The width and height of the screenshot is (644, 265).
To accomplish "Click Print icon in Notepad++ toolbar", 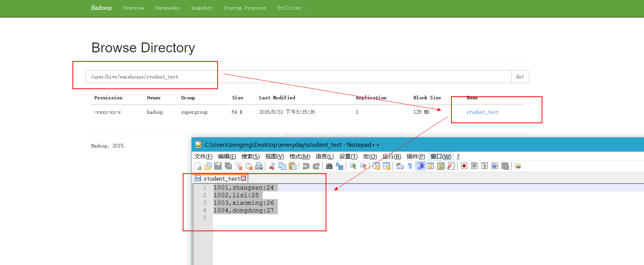I will [259, 166].
